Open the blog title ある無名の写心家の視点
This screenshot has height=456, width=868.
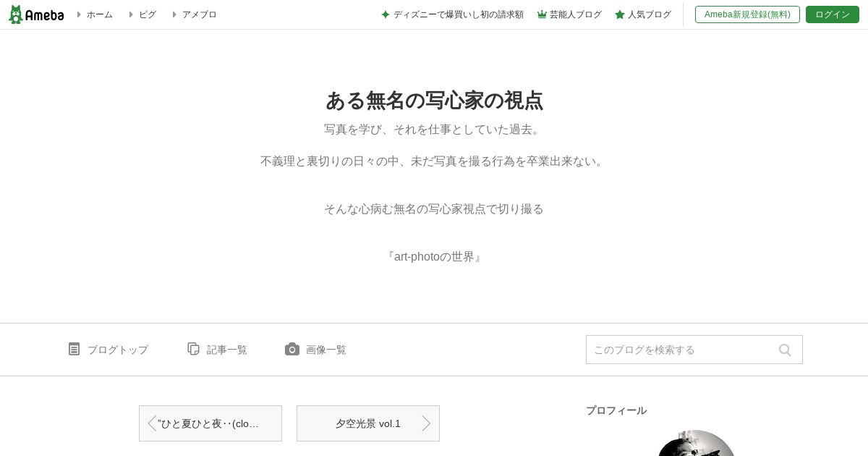coord(434,100)
